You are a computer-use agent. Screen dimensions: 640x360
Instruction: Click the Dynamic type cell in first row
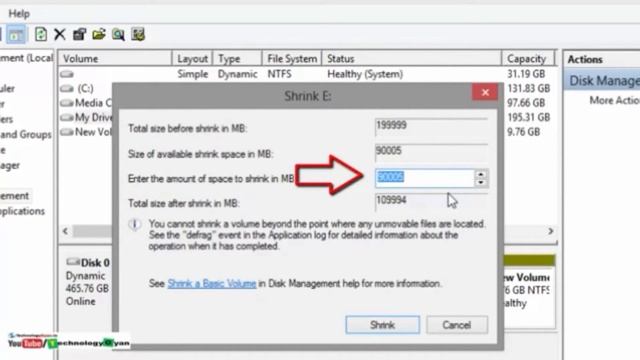click(x=237, y=74)
